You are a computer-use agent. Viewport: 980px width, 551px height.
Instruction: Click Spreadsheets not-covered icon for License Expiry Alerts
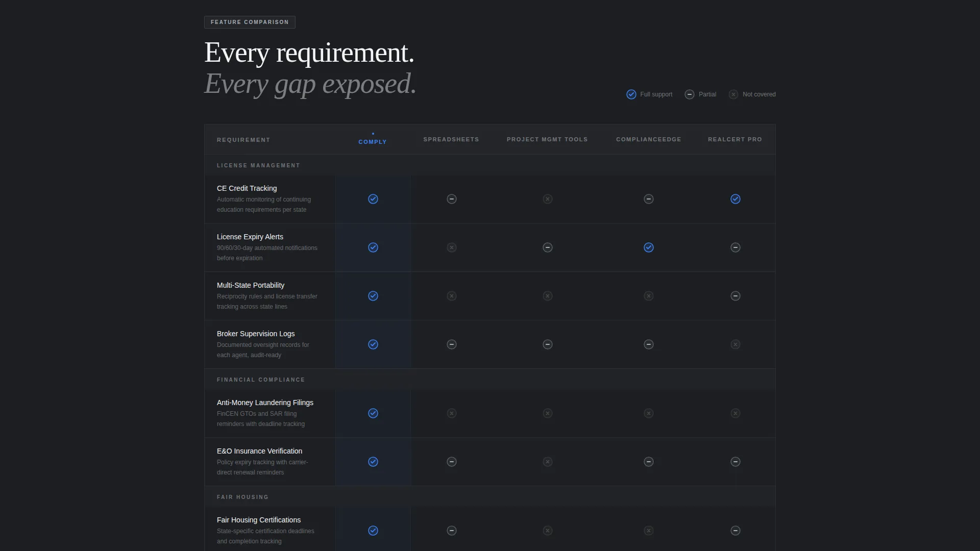452,247
